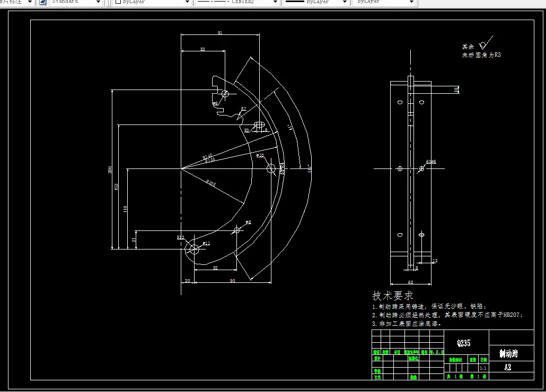
Task: Select the 65 width dimension in side view
Action: pyautogui.click(x=410, y=282)
